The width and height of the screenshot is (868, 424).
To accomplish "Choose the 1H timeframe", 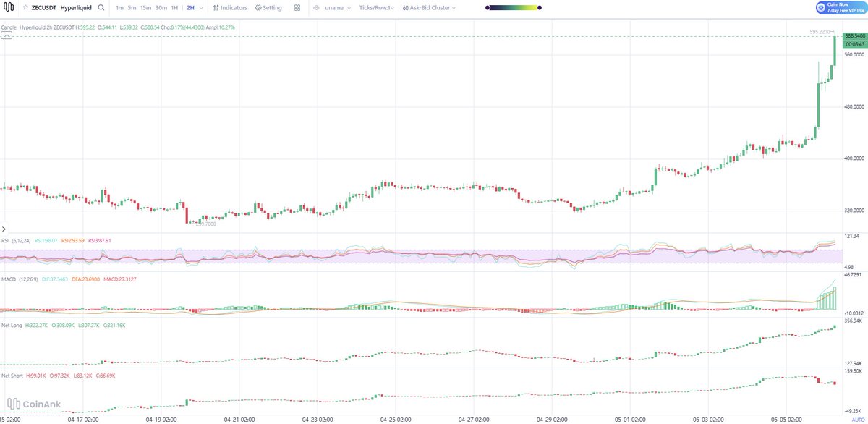I will (x=174, y=8).
